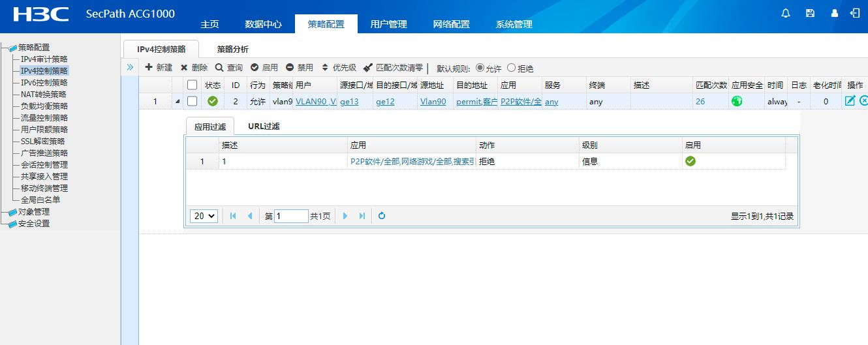
Task: Click 启用 (enable) toolbar button
Action: [x=264, y=68]
